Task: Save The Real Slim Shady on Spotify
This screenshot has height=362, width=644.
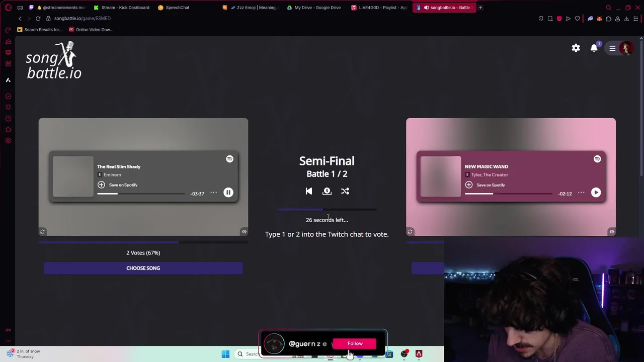Action: coord(118,185)
